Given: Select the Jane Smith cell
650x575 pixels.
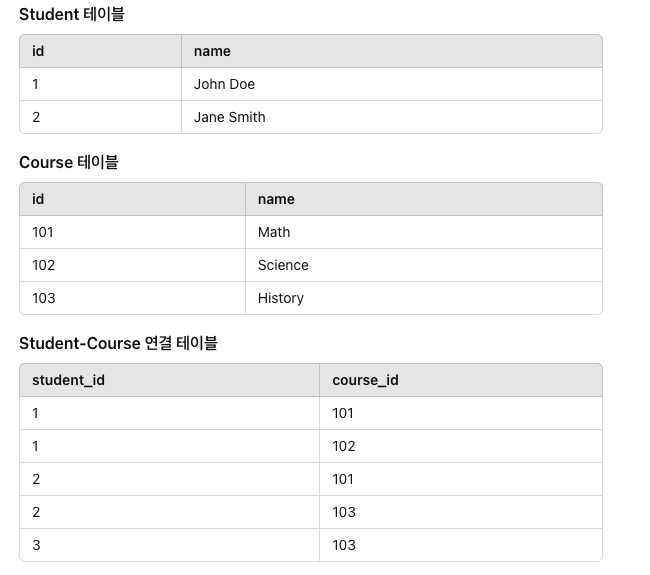Looking at the screenshot, I should (392, 117).
